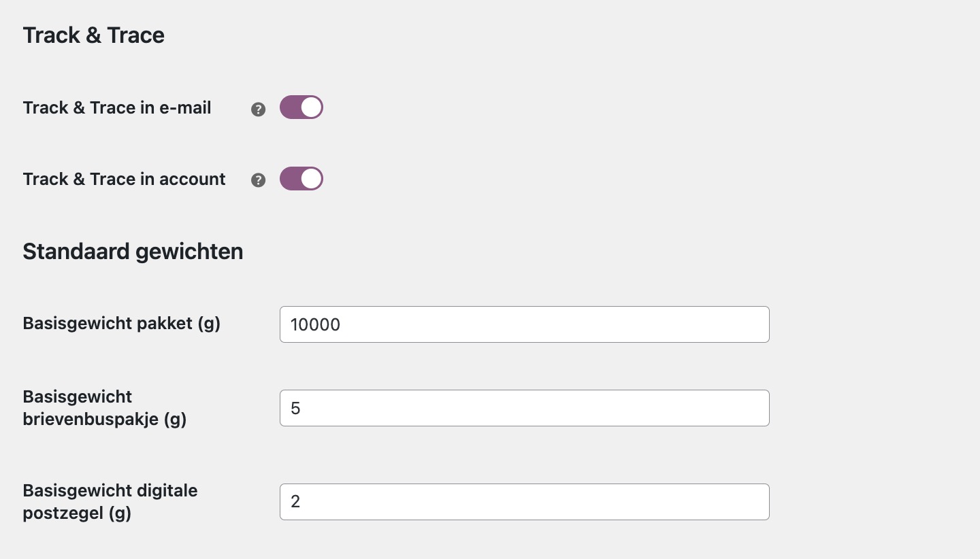The width and height of the screenshot is (980, 559).
Task: Toggle the Track & Trace in e-mail switch
Action: [x=301, y=107]
